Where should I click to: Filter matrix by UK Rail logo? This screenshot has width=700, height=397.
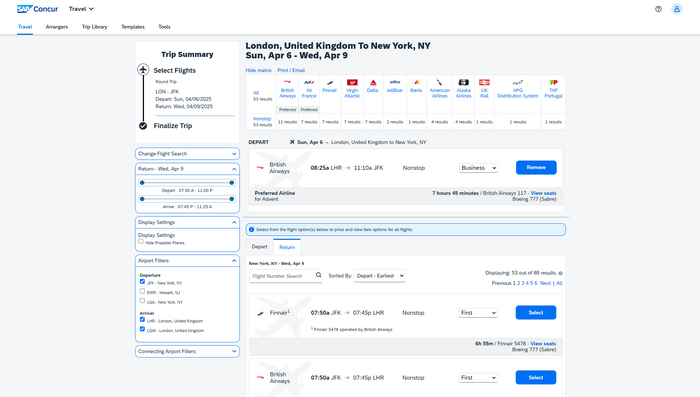[x=484, y=82]
